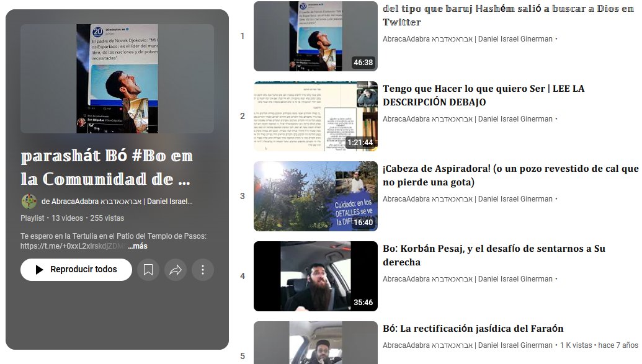This screenshot has width=642, height=364.
Task: Open the playlist cover thumbnail with Djokovic tweet
Action: [117, 79]
